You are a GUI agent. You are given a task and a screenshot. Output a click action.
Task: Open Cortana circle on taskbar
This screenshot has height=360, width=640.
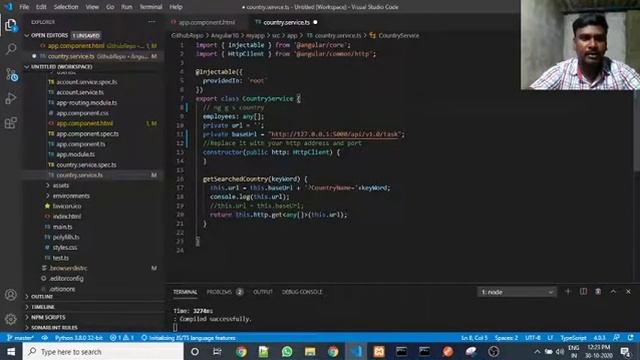click(195, 351)
